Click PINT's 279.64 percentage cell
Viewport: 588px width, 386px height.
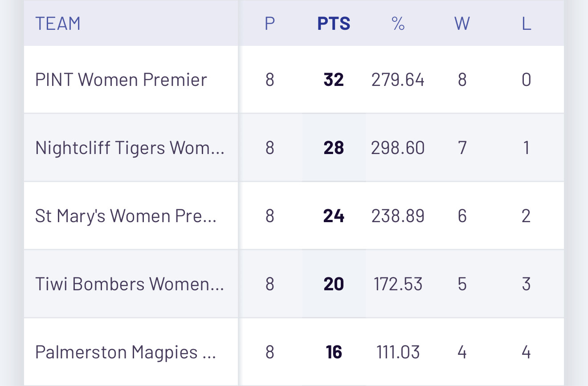[x=398, y=80]
